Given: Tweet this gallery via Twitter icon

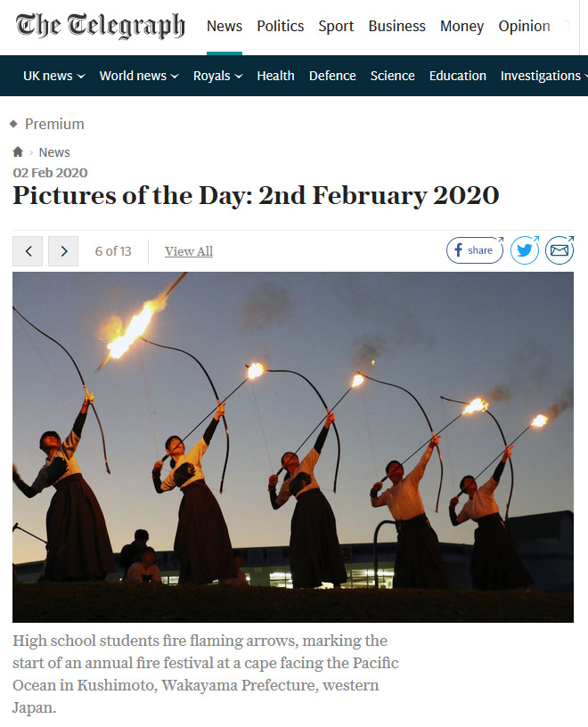Looking at the screenshot, I should (525, 250).
